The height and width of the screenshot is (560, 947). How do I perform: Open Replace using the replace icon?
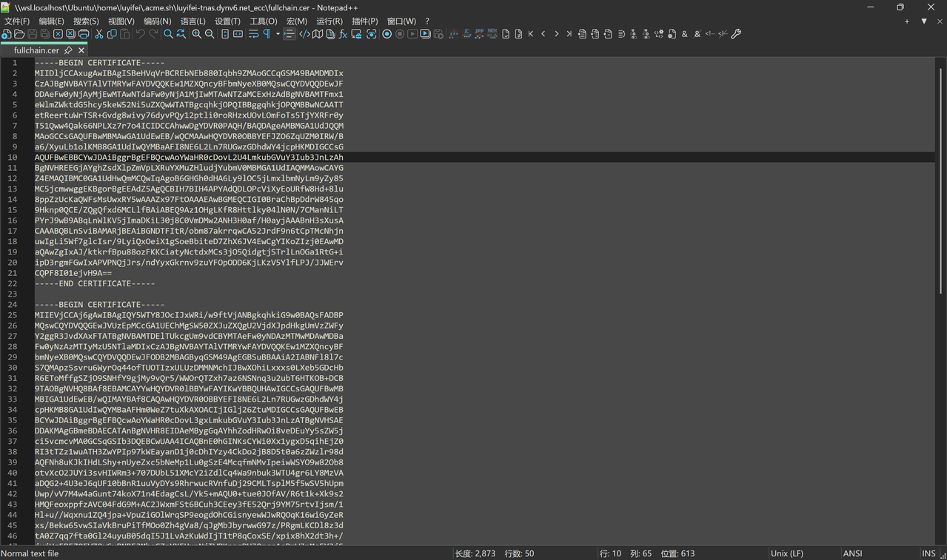coord(181,34)
